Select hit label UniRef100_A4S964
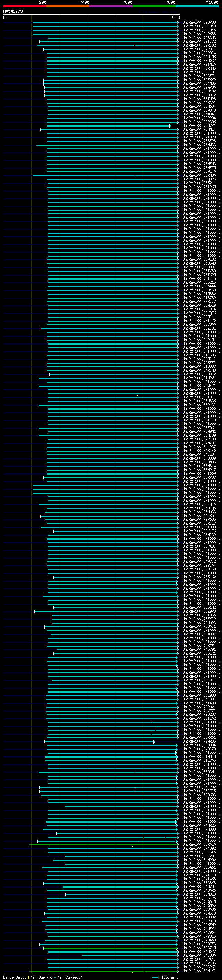 coord(199,932)
